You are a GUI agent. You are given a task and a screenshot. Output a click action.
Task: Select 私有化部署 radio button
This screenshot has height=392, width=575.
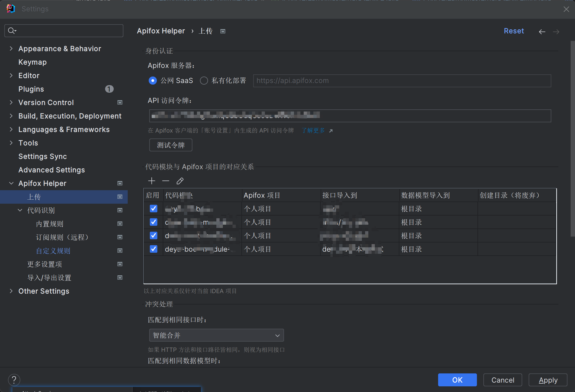pos(204,81)
